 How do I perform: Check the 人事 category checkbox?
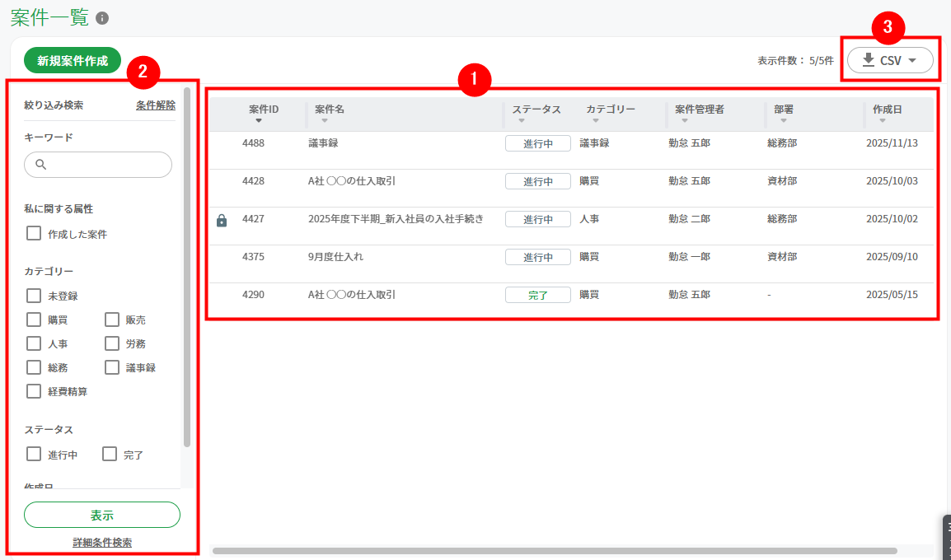coord(34,343)
